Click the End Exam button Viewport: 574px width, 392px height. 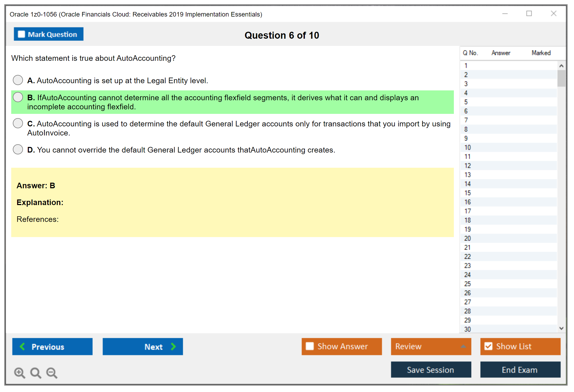pos(520,370)
